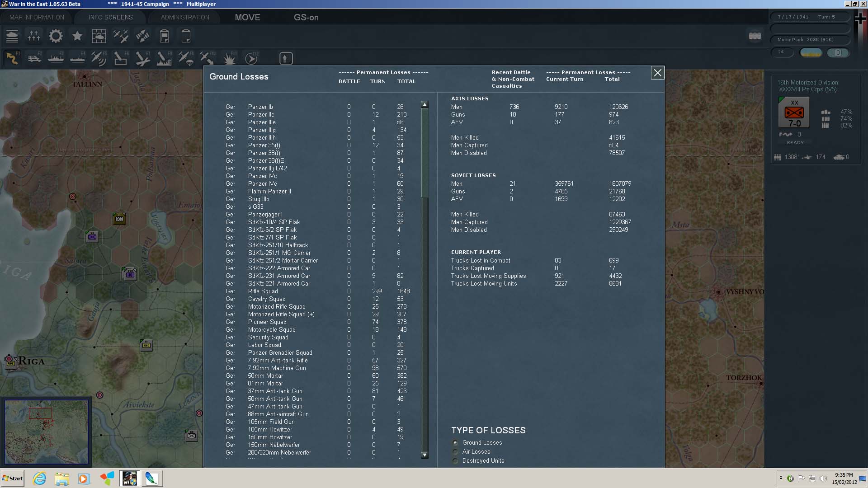Open the Info Screens tab

coord(111,17)
